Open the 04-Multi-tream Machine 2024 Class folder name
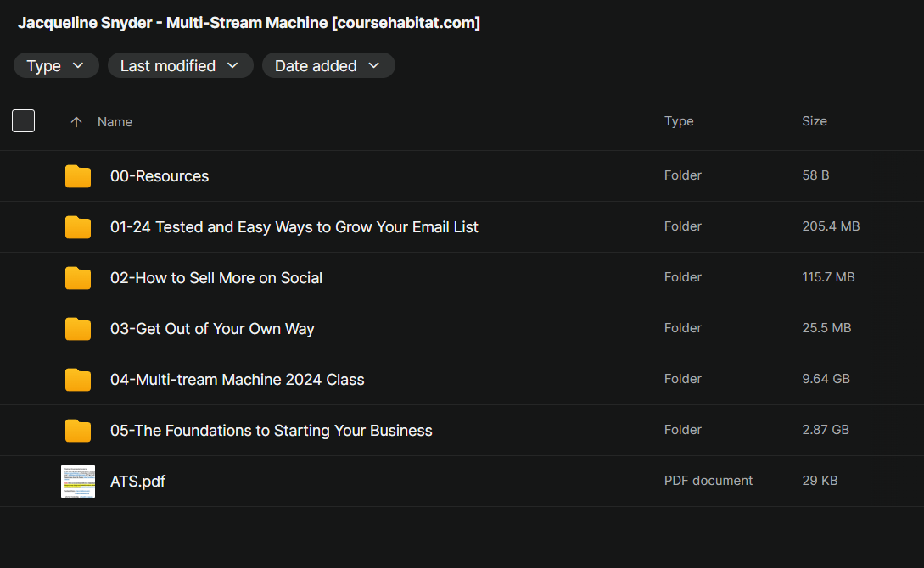This screenshot has width=924, height=568. [x=237, y=380]
